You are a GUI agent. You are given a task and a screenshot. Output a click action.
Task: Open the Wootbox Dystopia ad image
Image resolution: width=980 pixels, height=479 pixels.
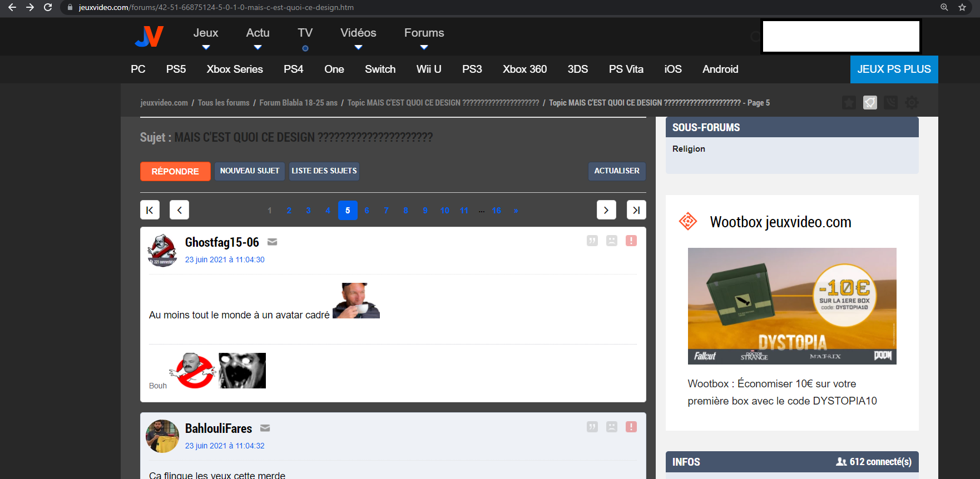pyautogui.click(x=791, y=306)
